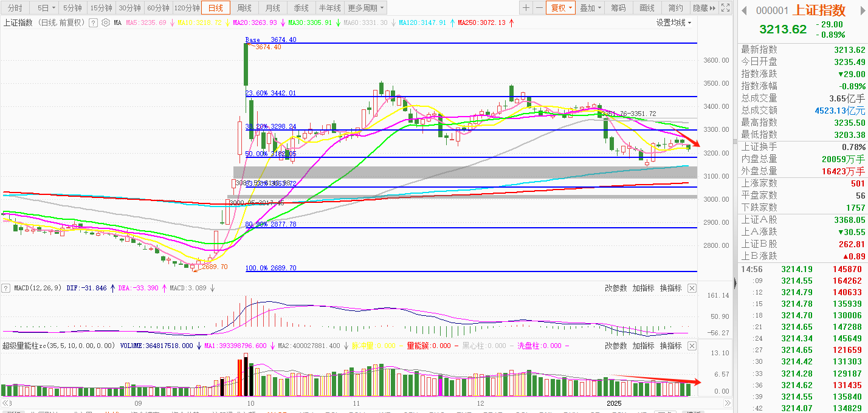Jump the timeline to the earliest data
This screenshot has height=413, width=868.
pyautogui.click(x=6, y=403)
